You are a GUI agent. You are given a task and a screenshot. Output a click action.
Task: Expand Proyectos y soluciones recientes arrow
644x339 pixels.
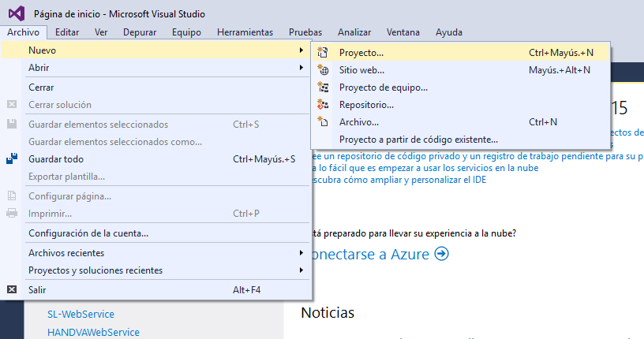301,270
